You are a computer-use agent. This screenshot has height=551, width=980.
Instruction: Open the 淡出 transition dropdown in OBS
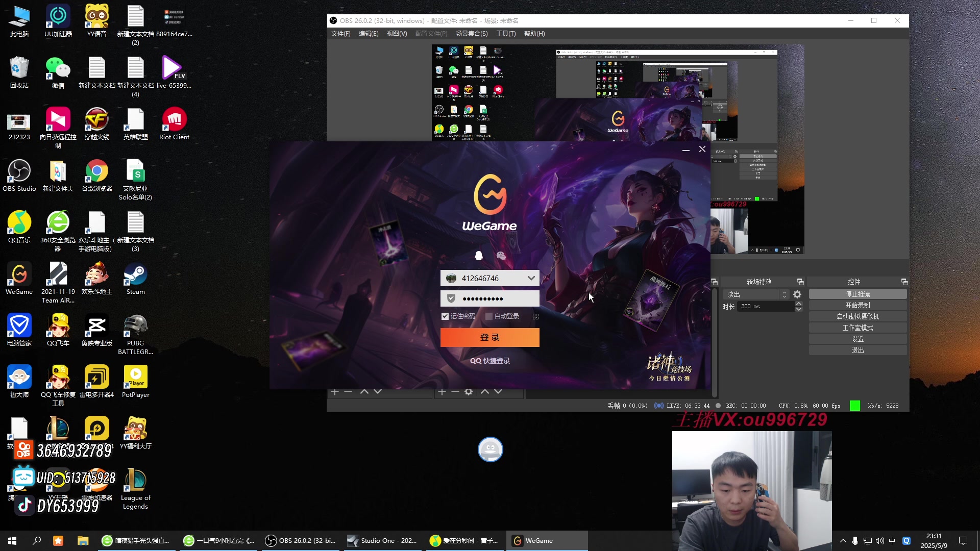(756, 294)
